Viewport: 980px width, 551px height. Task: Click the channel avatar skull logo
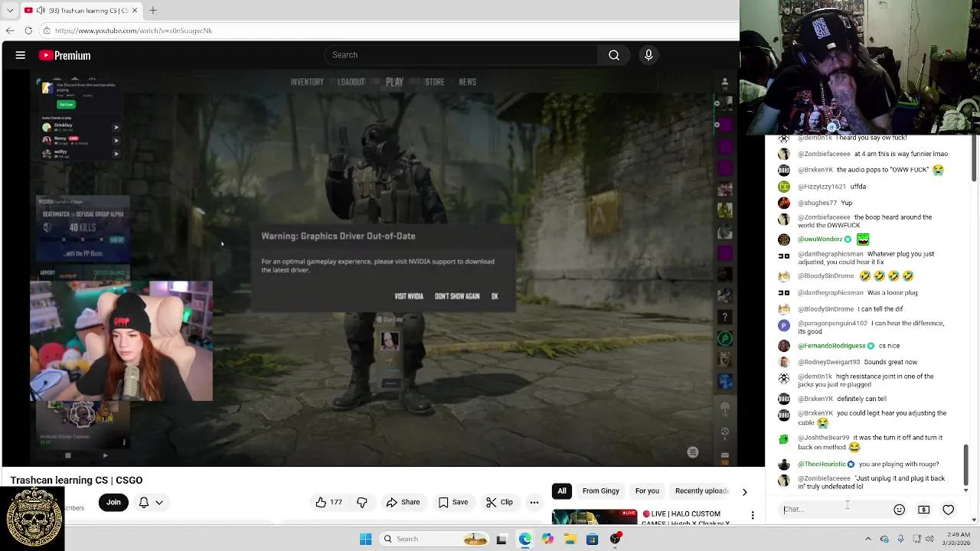pyautogui.click(x=33, y=517)
